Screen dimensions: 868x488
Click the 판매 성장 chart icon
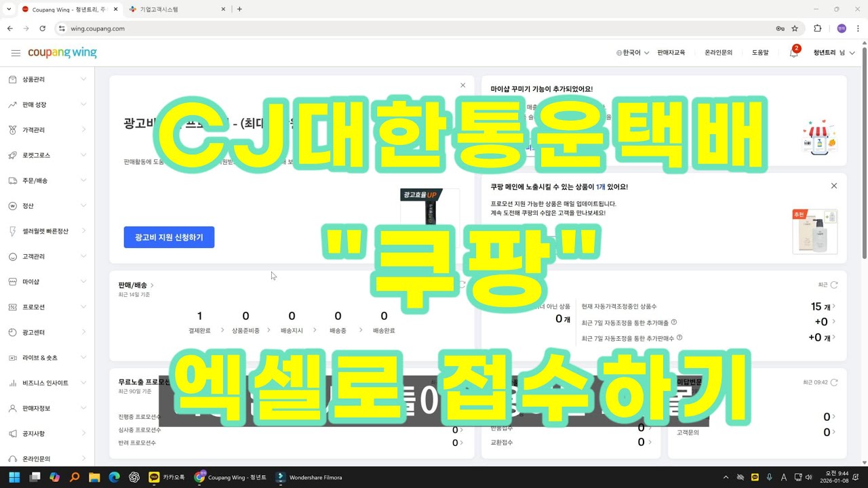pos(13,104)
